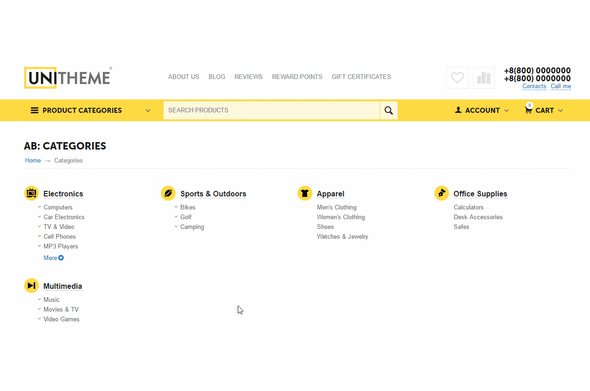The height and width of the screenshot is (391, 590).
Task: Open the wishlist heart icon
Action: point(457,78)
